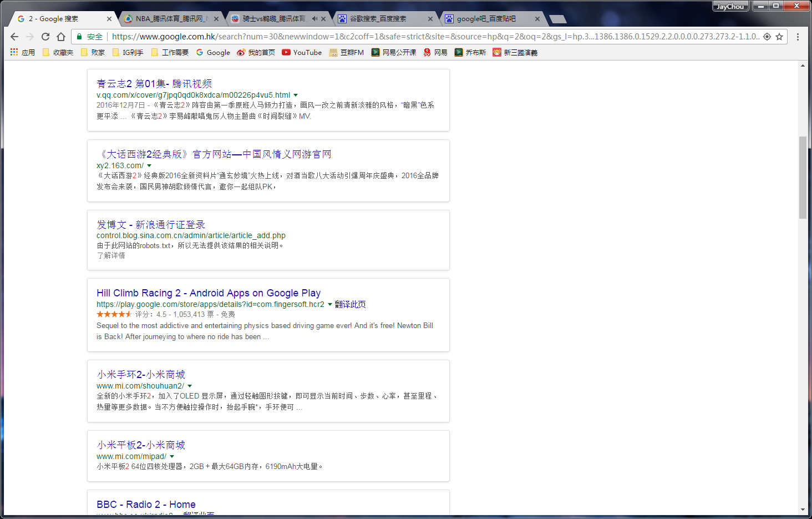Open the Chrome three-dot menu

pos(798,37)
